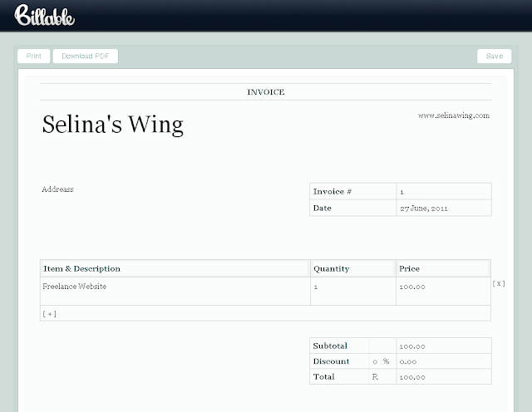Screen dimensions: 532x412
Task: Click the Address text field
Action: 57,189
